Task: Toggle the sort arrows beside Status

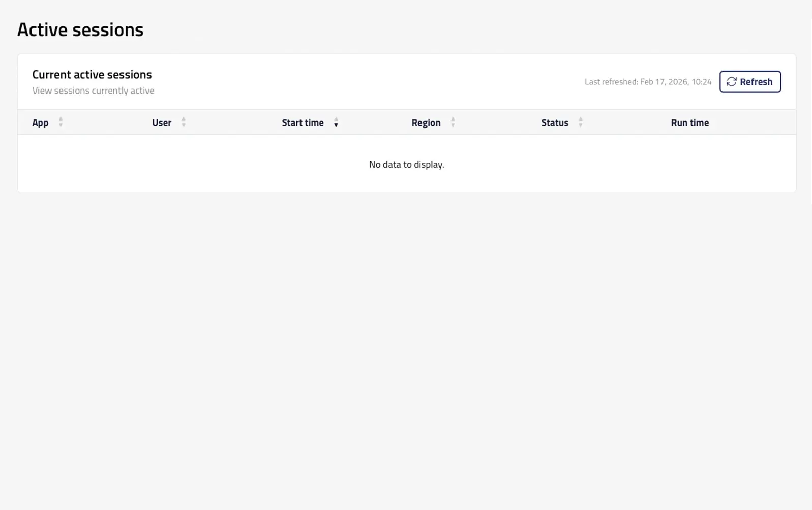Action: (x=580, y=123)
